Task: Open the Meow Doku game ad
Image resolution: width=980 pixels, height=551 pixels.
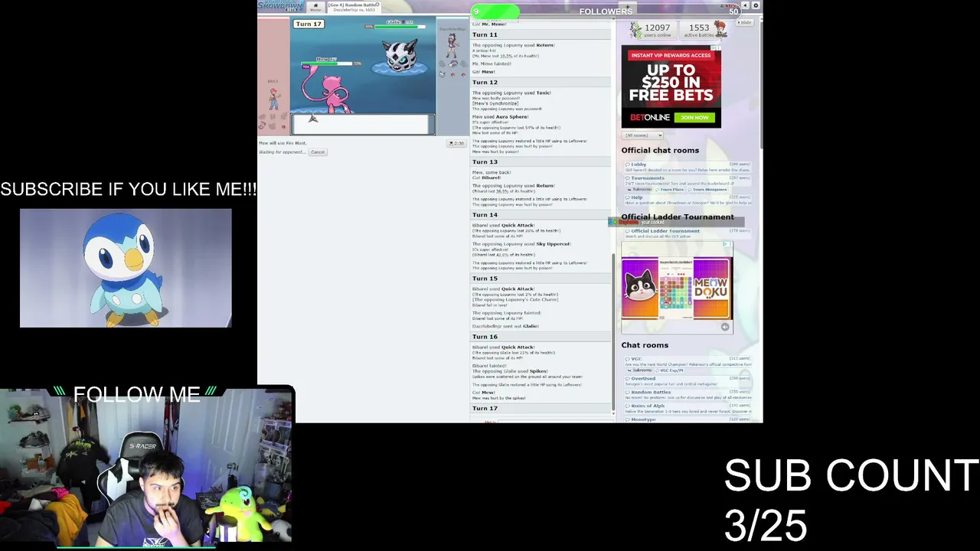Action: (677, 288)
